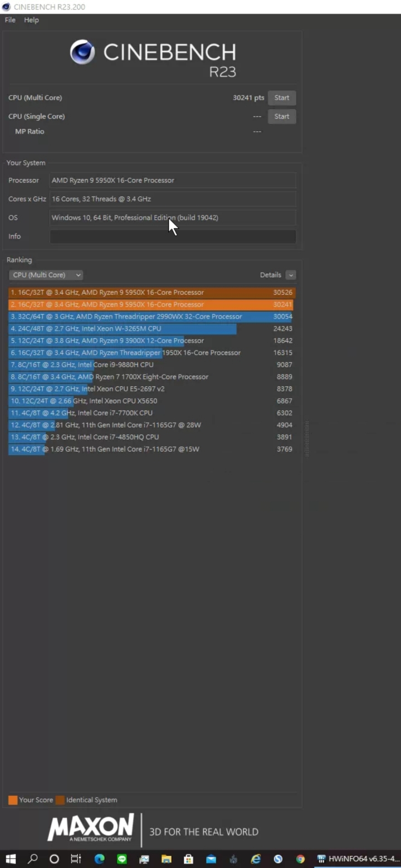
Task: Start the CPU Multi Core benchmark
Action: tap(282, 98)
